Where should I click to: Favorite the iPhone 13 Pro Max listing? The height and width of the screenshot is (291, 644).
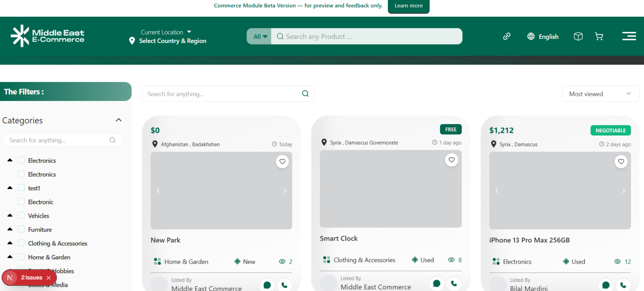click(x=621, y=162)
